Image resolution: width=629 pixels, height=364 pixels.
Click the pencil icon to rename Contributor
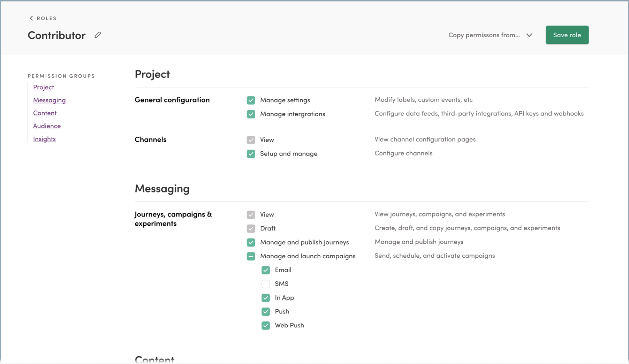pyautogui.click(x=98, y=35)
